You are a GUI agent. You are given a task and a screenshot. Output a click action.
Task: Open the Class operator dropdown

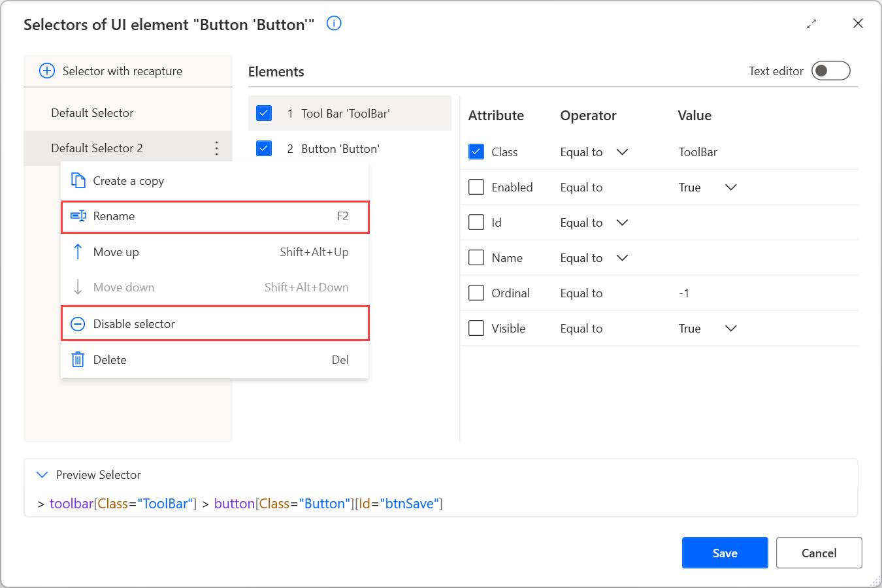tap(622, 152)
